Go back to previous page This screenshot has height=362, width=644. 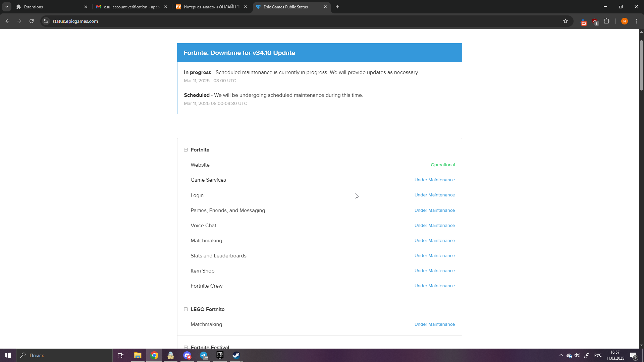point(7,21)
